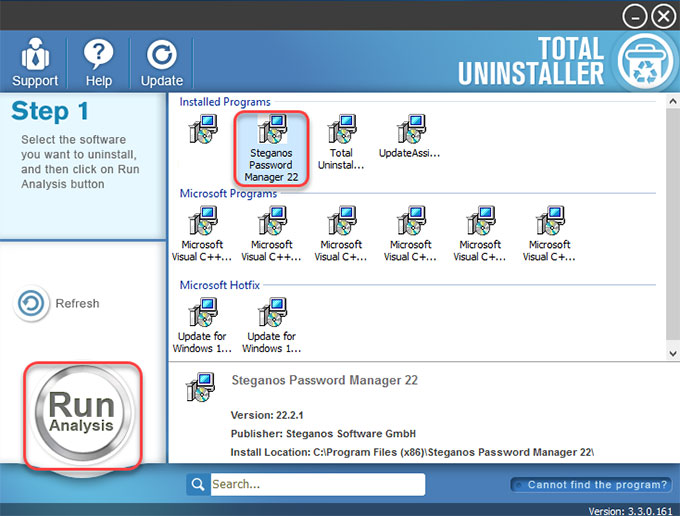
Task: Click the Version: 22.2.1 text
Action: click(x=267, y=415)
